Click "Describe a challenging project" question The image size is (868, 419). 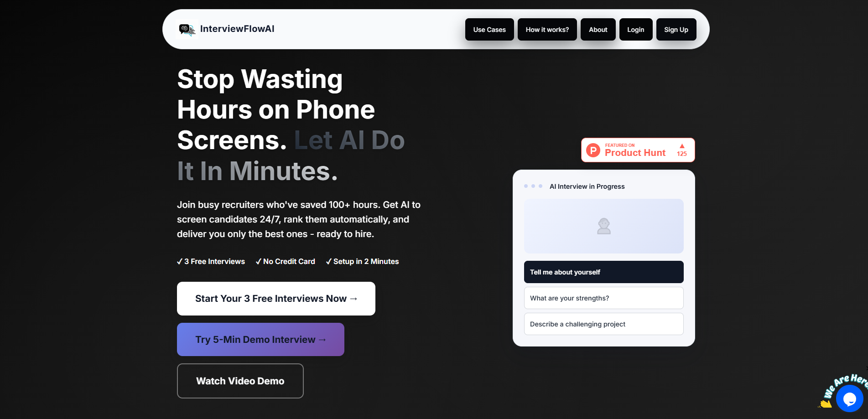click(603, 324)
